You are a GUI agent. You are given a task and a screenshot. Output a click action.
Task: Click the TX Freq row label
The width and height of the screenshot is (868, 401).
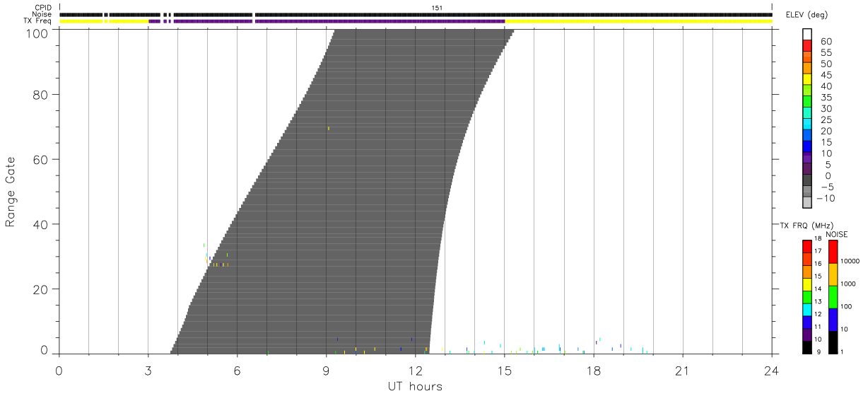pos(37,21)
